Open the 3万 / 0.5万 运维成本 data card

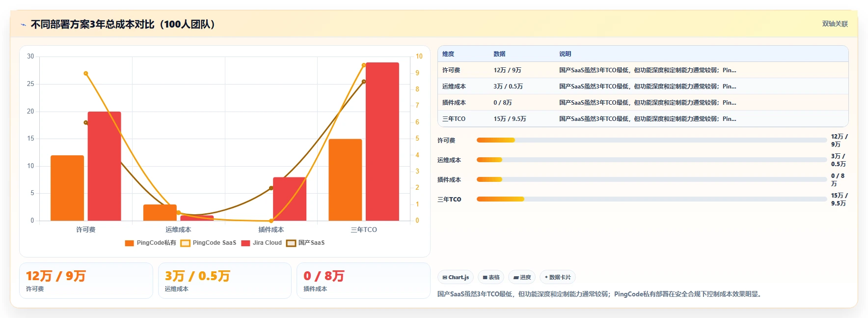225,281
